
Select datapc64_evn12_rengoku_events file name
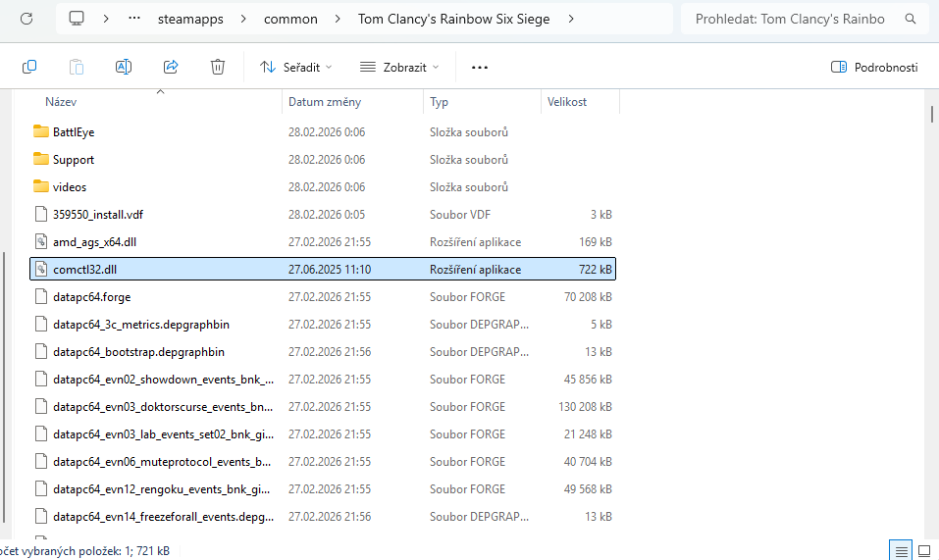(162, 489)
